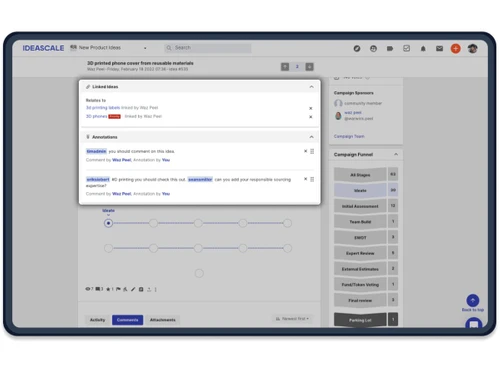Click the views eye icon below stages
Image resolution: width=500 pixels, height=375 pixels.
(x=88, y=289)
